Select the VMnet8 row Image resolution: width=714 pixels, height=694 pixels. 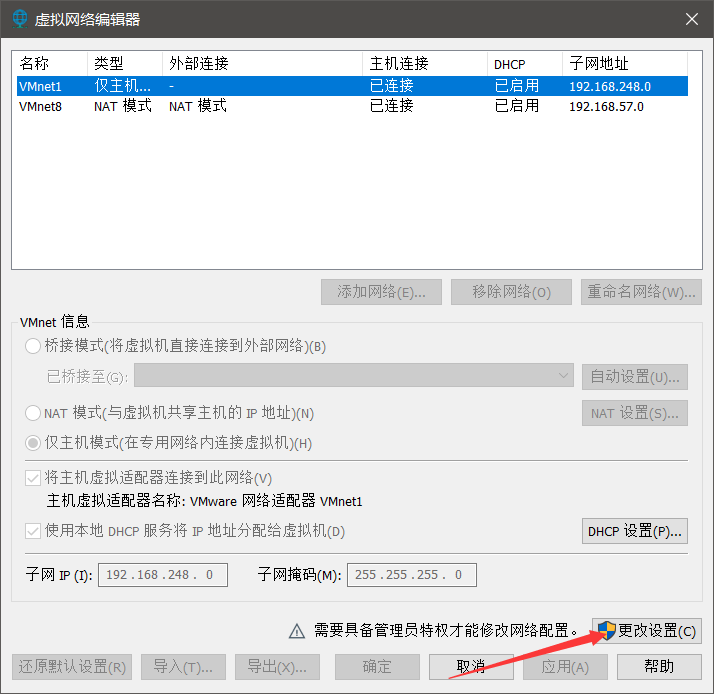click(352, 106)
